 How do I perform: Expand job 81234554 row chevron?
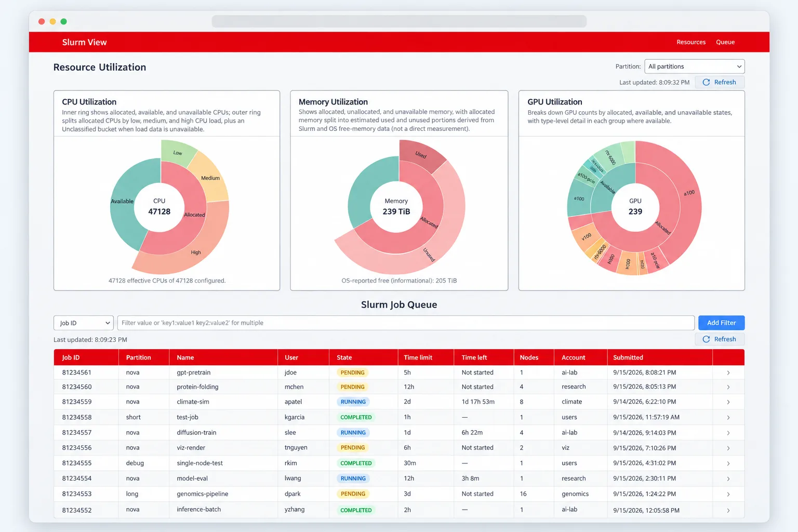coord(728,478)
